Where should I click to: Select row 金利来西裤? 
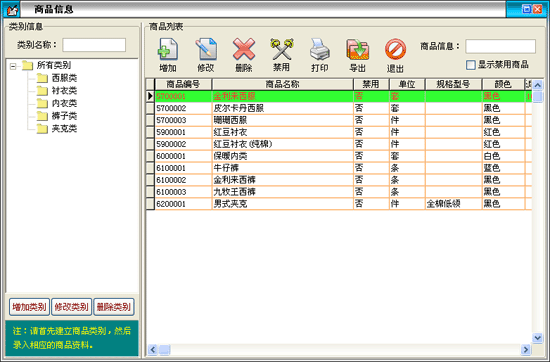[339, 180]
